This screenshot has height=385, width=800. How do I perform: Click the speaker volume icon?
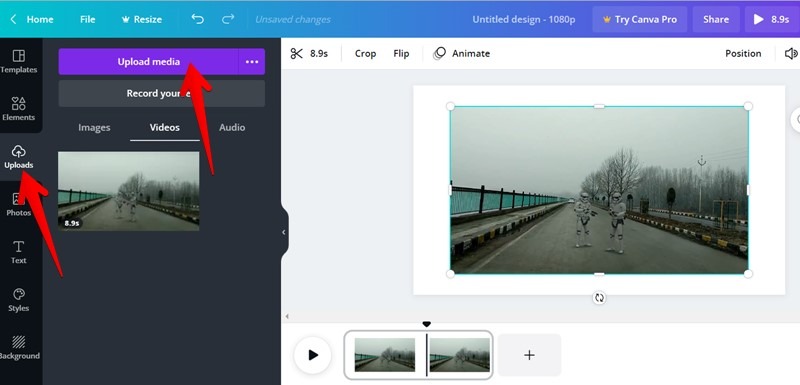(791, 54)
